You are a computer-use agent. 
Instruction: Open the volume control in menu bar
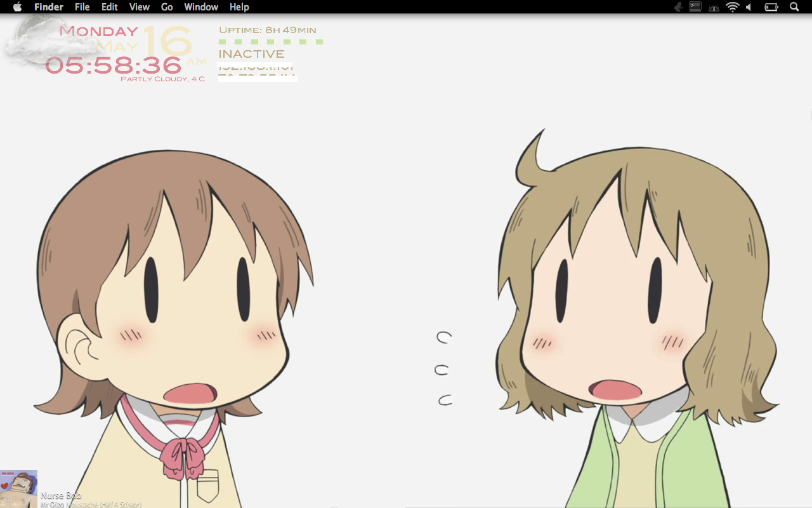coord(749,7)
